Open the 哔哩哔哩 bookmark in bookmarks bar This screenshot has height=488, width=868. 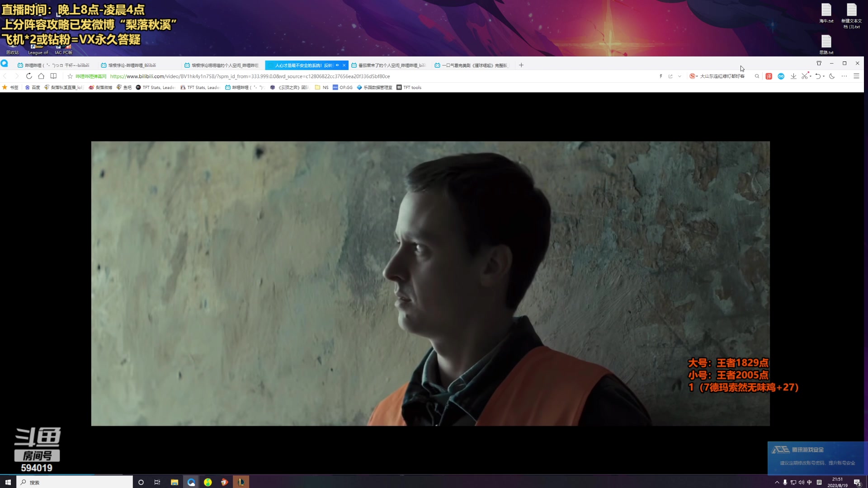245,87
